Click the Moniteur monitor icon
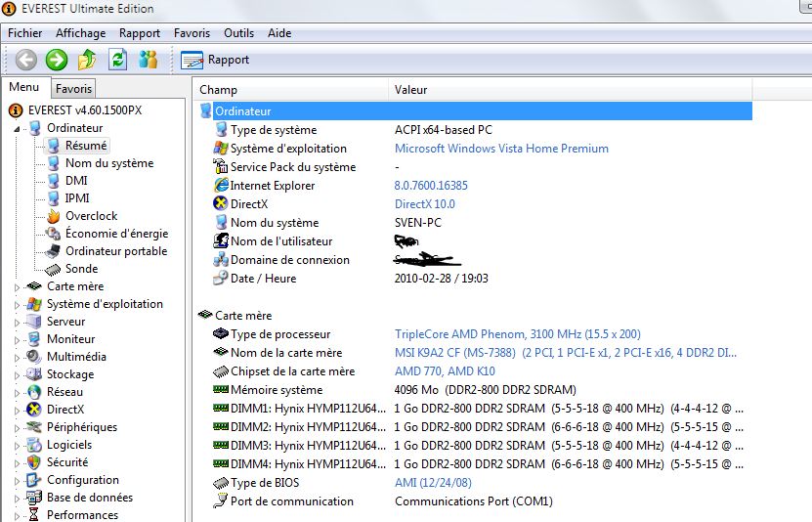 [34, 339]
